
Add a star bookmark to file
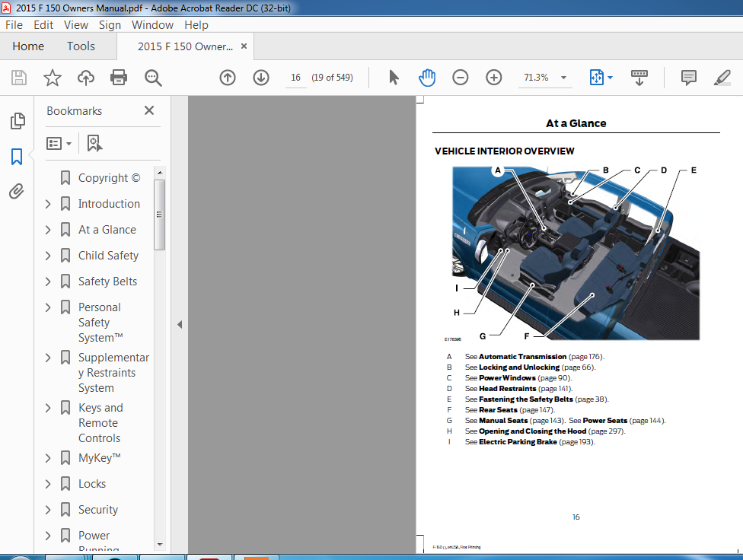(x=52, y=77)
